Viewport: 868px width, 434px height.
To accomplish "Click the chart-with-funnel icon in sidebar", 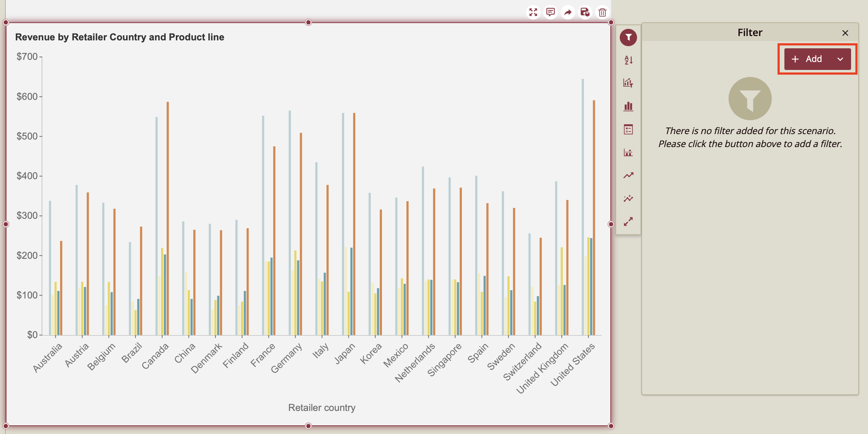I will pos(628,83).
